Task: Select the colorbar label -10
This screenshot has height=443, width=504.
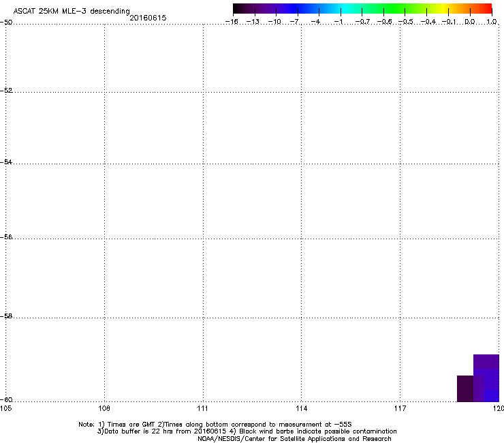Action: (x=274, y=22)
